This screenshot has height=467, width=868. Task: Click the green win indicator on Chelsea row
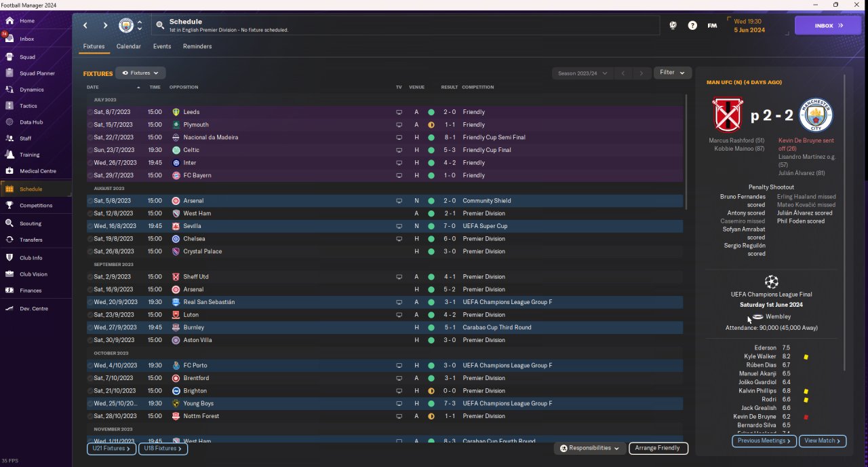tap(431, 239)
